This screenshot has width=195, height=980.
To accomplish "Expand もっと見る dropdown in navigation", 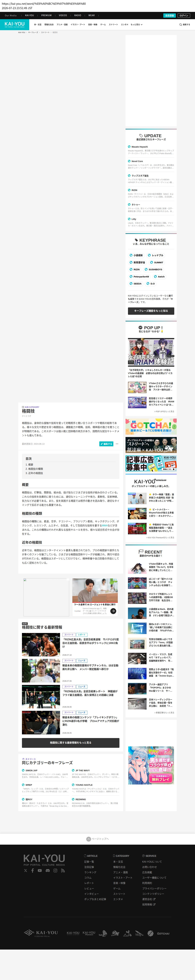I will click(137, 25).
